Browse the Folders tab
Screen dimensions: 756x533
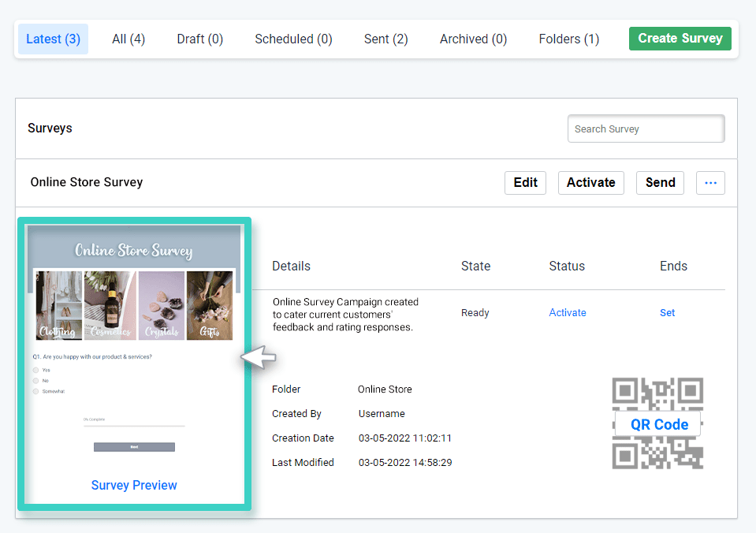pyautogui.click(x=568, y=39)
